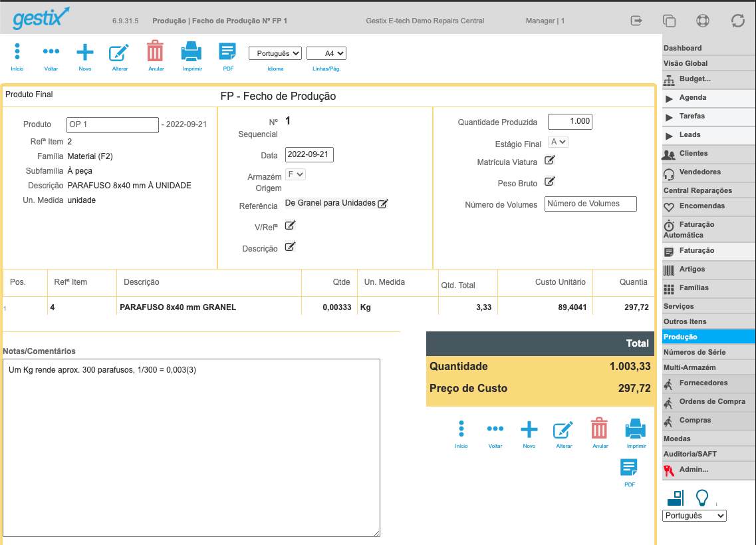The width and height of the screenshot is (756, 545).
Task: Edit Matrícula Viatura field icon
Action: [x=550, y=160]
